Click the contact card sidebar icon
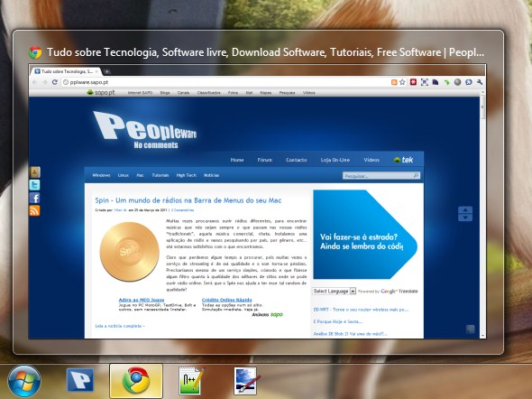 (x=34, y=172)
